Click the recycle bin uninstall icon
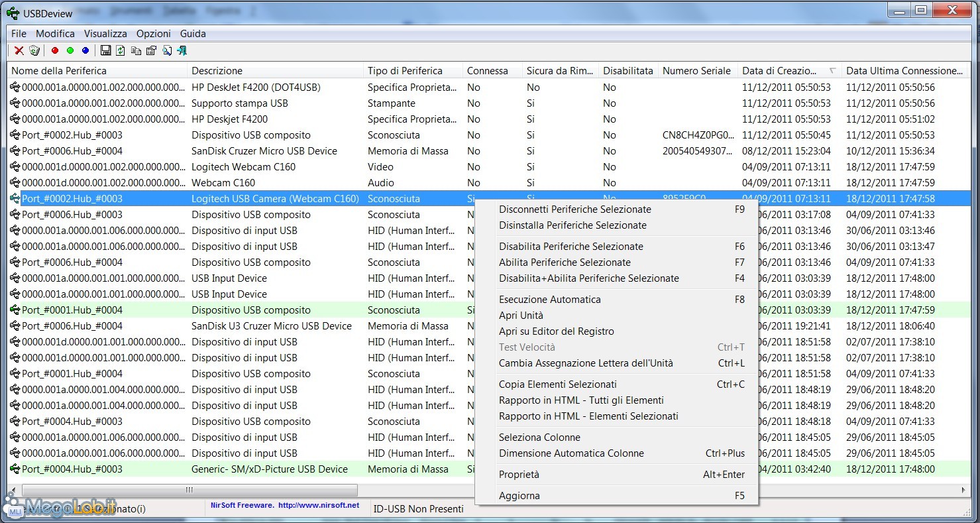Image resolution: width=980 pixels, height=523 pixels. click(34, 50)
